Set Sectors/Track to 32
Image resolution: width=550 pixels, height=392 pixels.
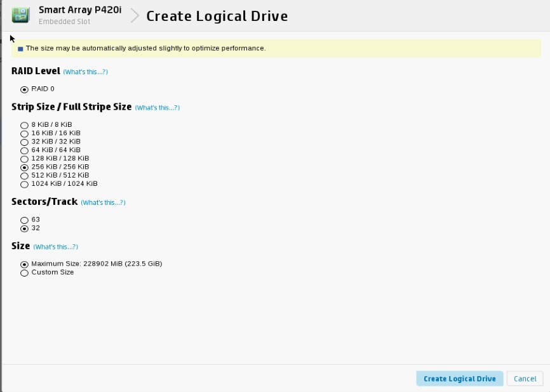pyautogui.click(x=25, y=228)
